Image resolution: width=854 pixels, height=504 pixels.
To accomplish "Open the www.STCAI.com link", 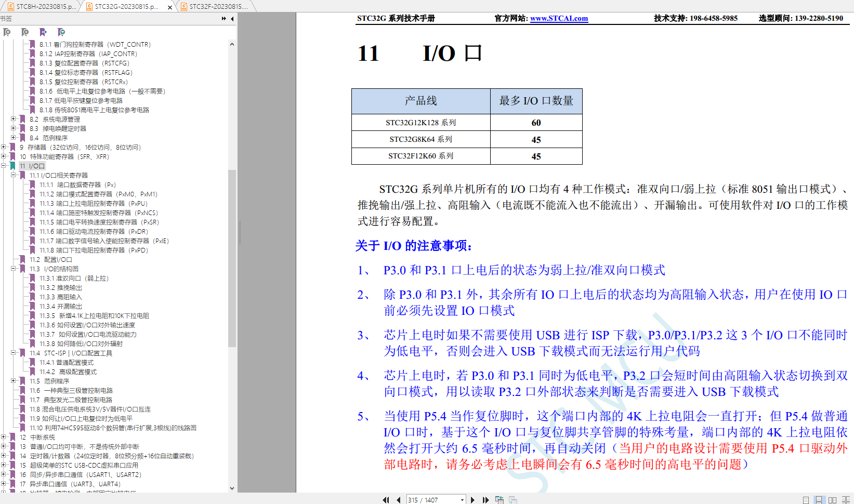I will (559, 18).
